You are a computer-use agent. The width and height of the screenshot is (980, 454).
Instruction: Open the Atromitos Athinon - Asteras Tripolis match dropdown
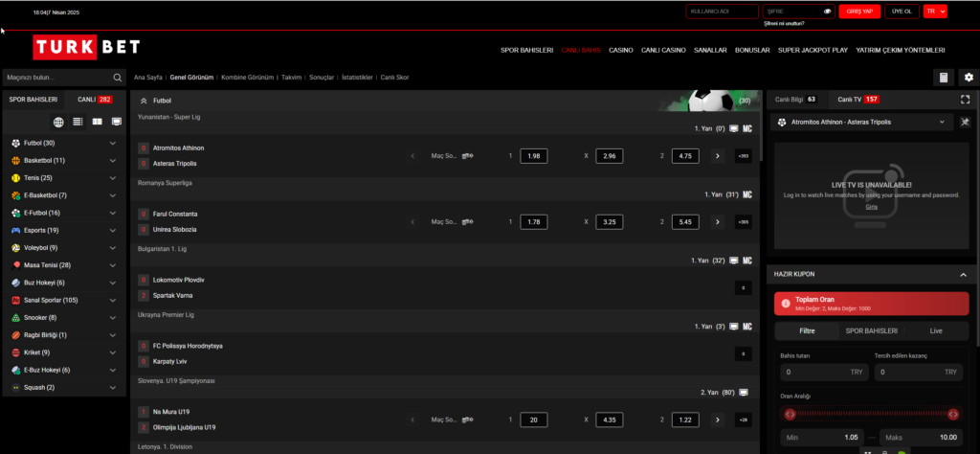862,122
